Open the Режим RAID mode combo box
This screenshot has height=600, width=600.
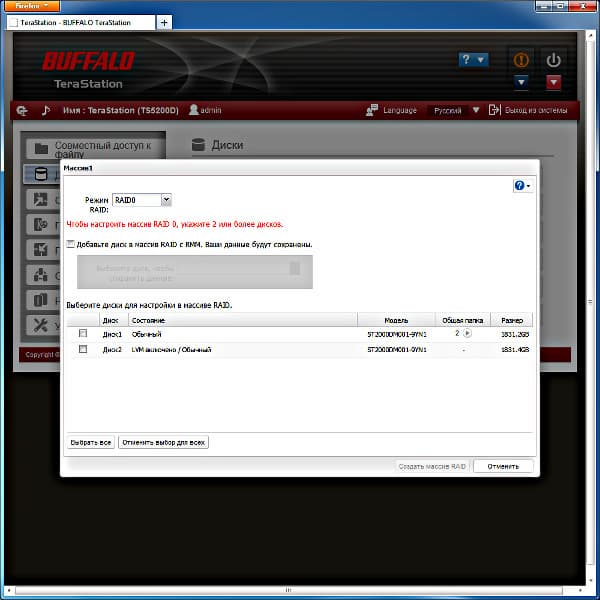click(x=142, y=200)
